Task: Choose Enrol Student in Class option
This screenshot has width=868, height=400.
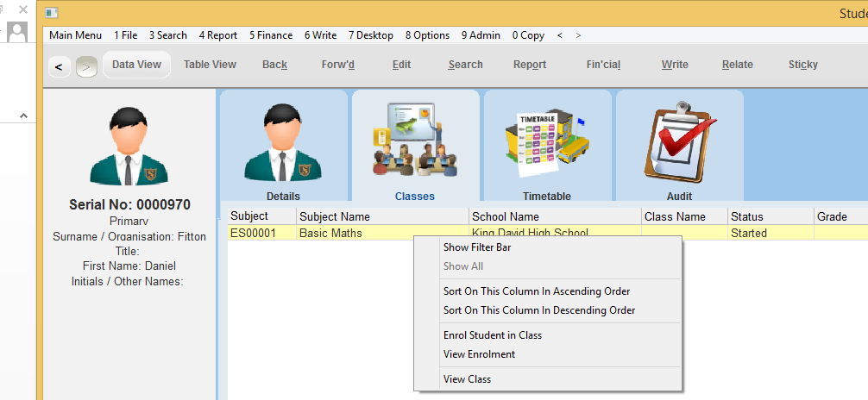Action: (492, 335)
